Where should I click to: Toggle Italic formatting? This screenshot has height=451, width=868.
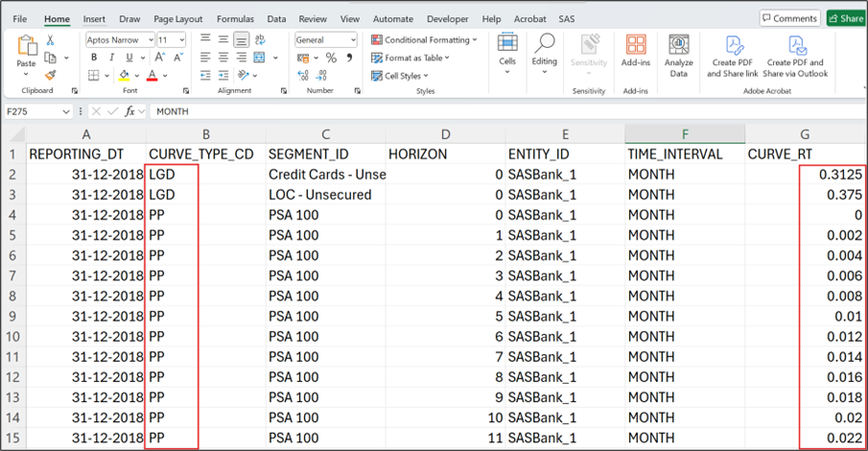112,57
